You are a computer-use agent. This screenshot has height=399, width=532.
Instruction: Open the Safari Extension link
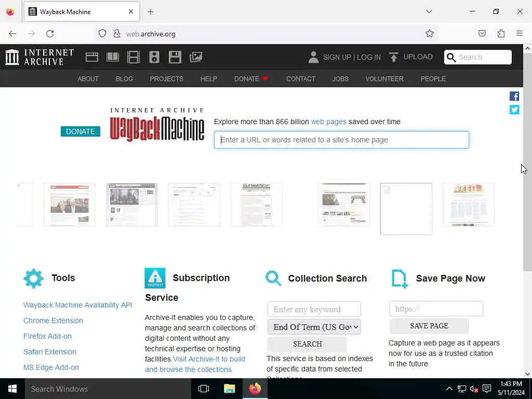pyautogui.click(x=50, y=352)
